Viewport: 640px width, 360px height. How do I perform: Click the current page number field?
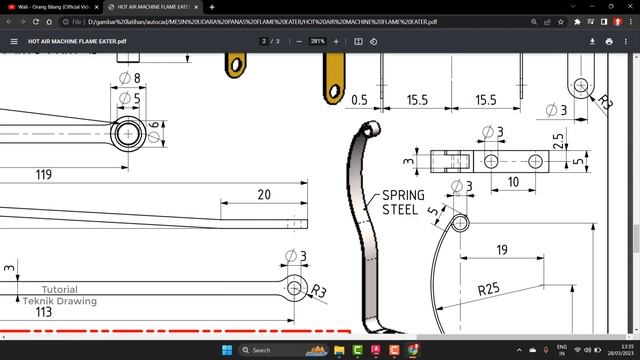264,41
